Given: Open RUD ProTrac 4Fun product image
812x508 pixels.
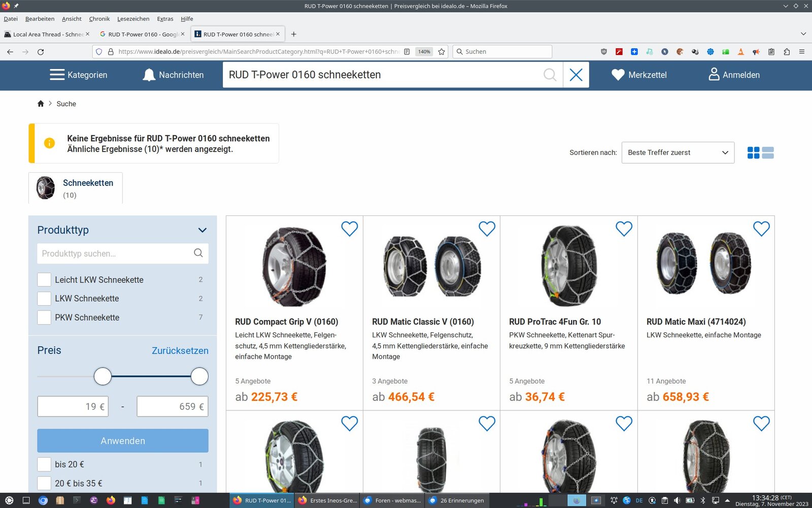Looking at the screenshot, I should [x=569, y=266].
